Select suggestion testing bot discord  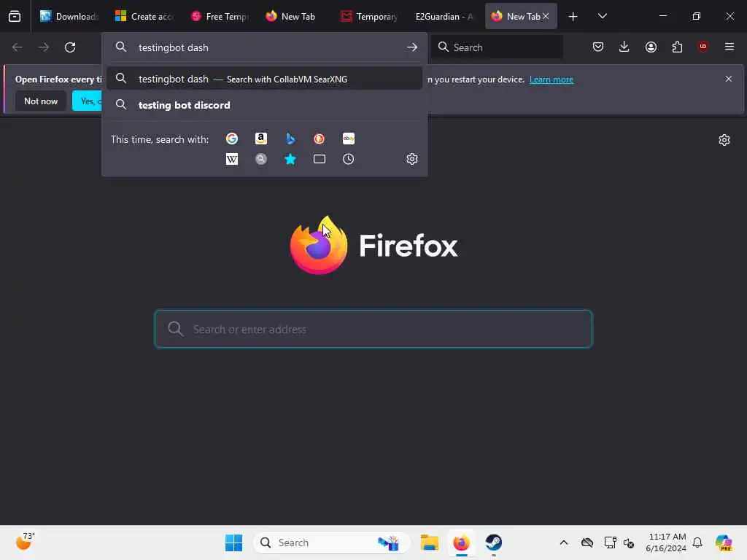(x=264, y=105)
